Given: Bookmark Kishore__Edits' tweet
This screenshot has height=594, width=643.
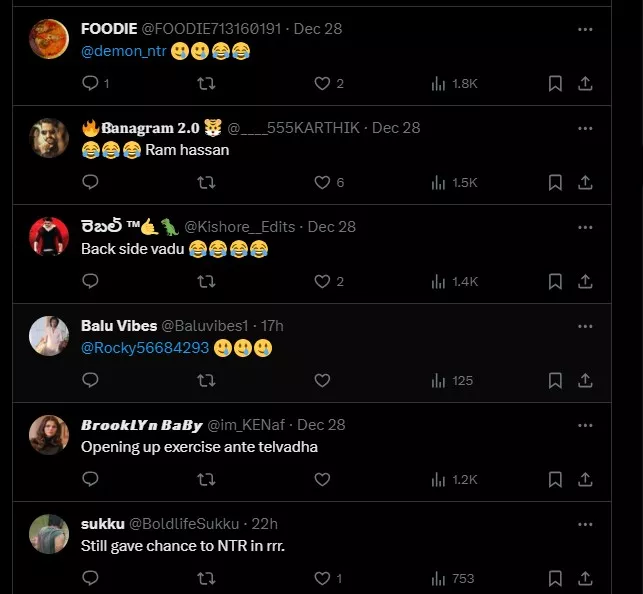Looking at the screenshot, I should pos(555,282).
